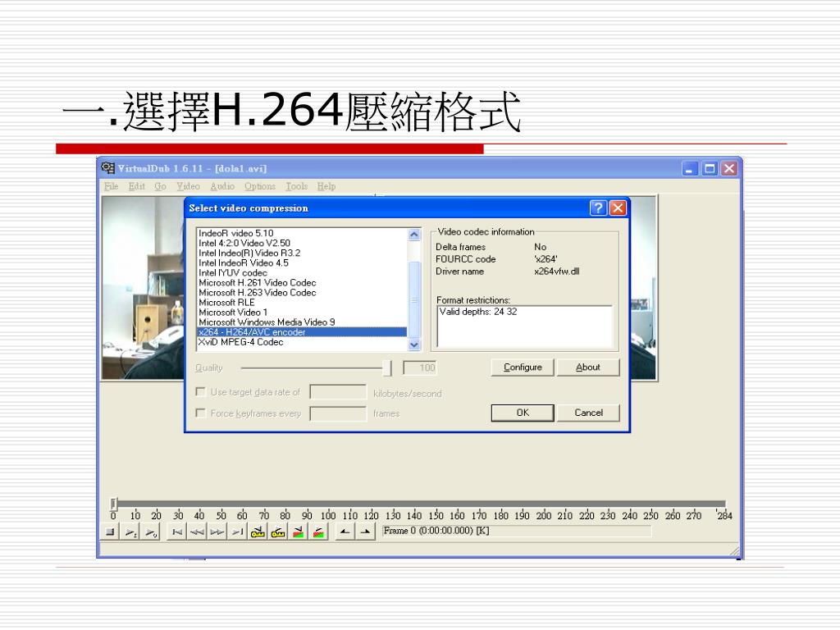Click the keyframes interval input field
840x630 pixels.
click(x=338, y=413)
